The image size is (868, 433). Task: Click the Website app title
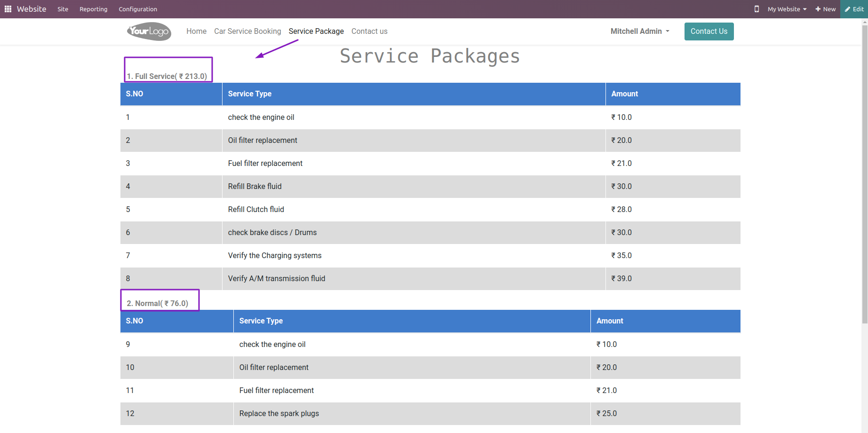[x=32, y=9]
